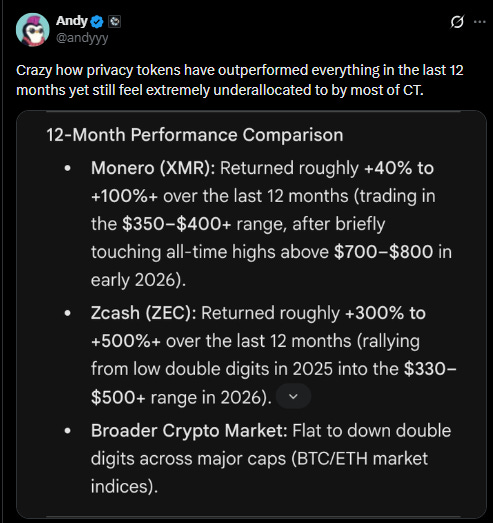
Task: Click the 'BTC/ETH market indices' text
Action: click(x=259, y=472)
